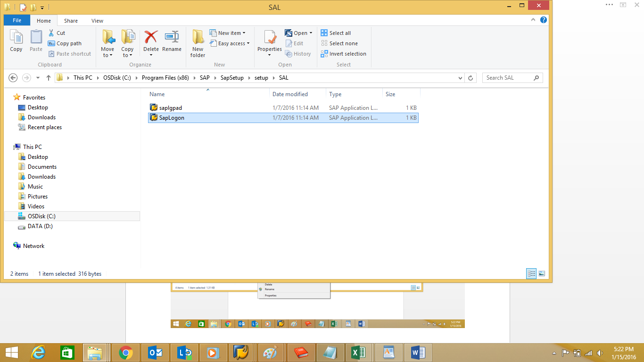Switch to details view layout
The height and width of the screenshot is (362, 644).
pos(531,273)
